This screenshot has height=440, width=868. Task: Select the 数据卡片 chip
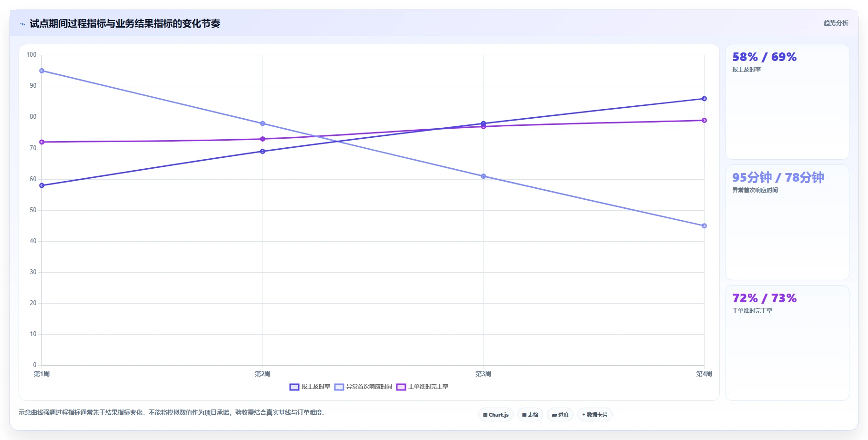click(x=595, y=415)
